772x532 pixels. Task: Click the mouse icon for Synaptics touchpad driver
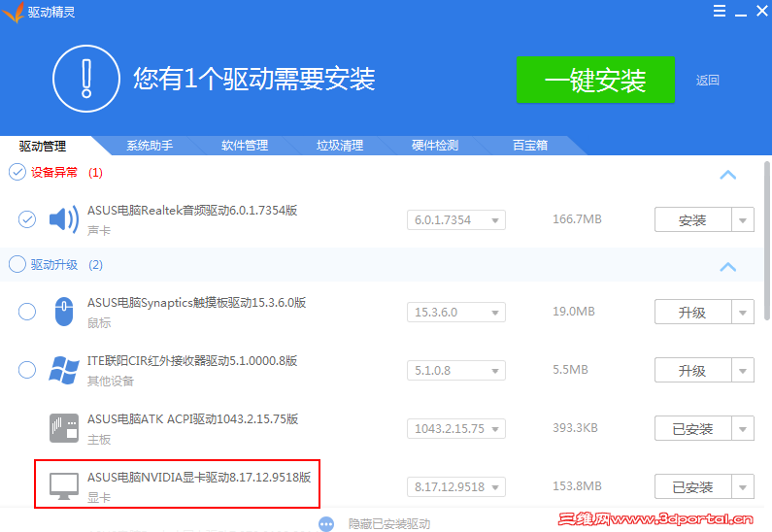point(64,312)
